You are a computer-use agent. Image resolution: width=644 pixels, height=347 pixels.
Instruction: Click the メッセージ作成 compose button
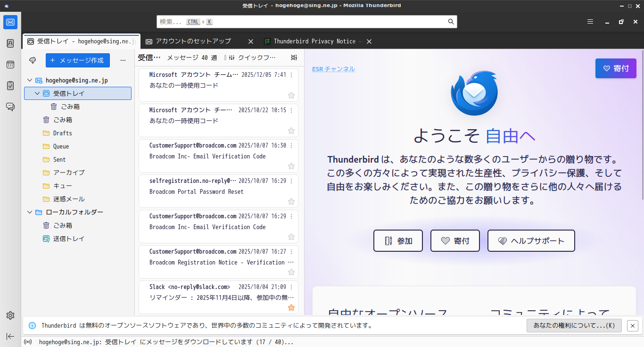(78, 60)
